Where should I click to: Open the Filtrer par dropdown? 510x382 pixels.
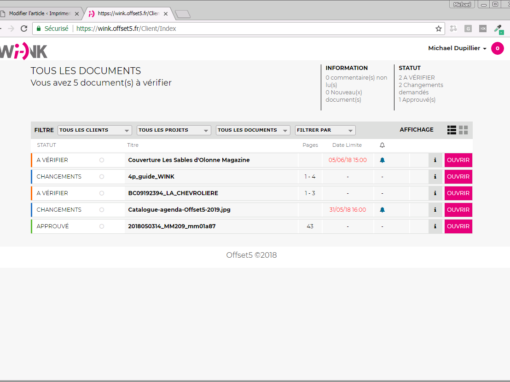tap(325, 130)
